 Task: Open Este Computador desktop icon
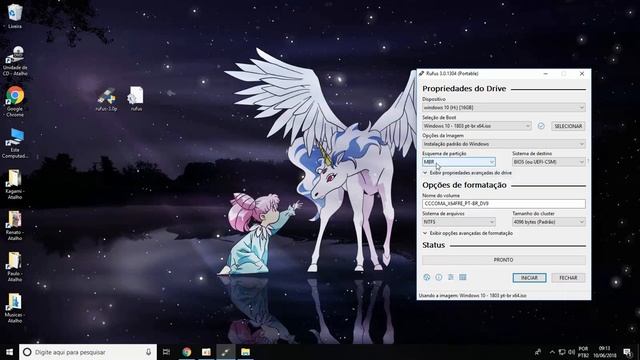tap(15, 143)
